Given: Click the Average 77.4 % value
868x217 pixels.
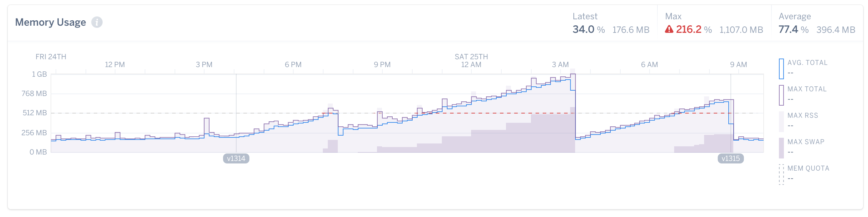Looking at the screenshot, I should coord(793,30).
